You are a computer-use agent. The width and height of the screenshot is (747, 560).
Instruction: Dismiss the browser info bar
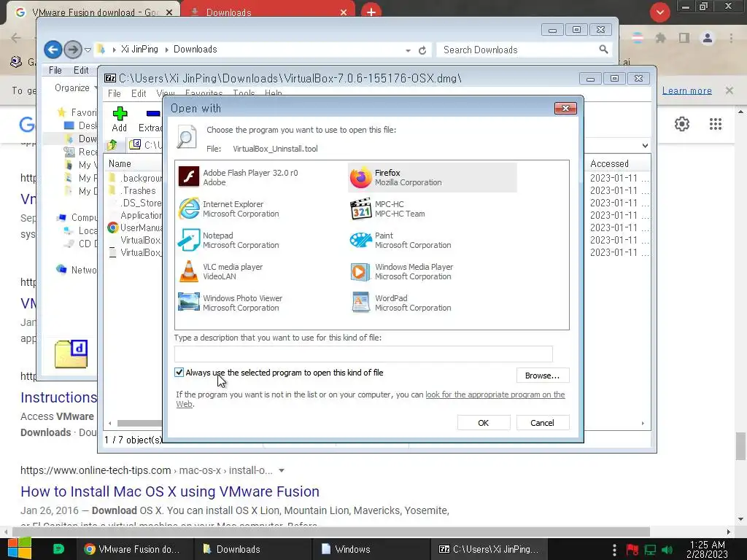(x=729, y=90)
